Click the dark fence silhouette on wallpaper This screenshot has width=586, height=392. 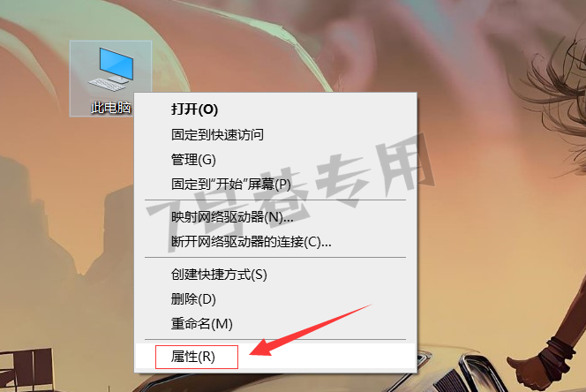tap(26, 368)
